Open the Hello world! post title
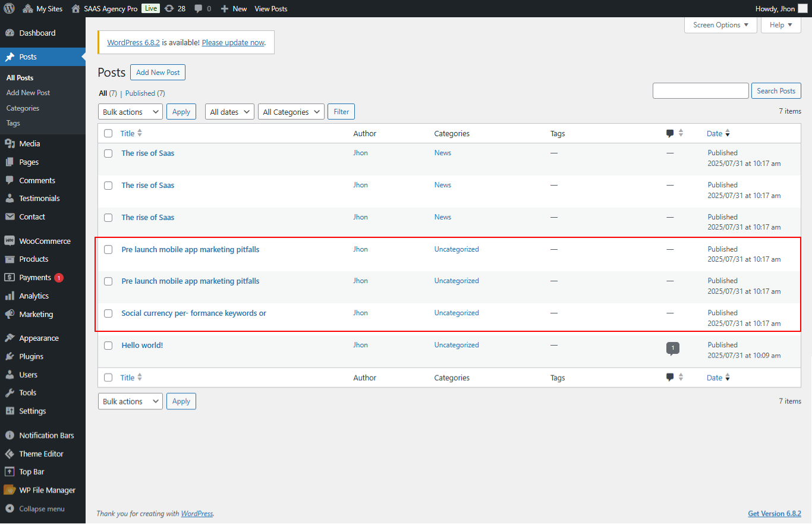Image resolution: width=812 pixels, height=524 pixels. coord(142,345)
